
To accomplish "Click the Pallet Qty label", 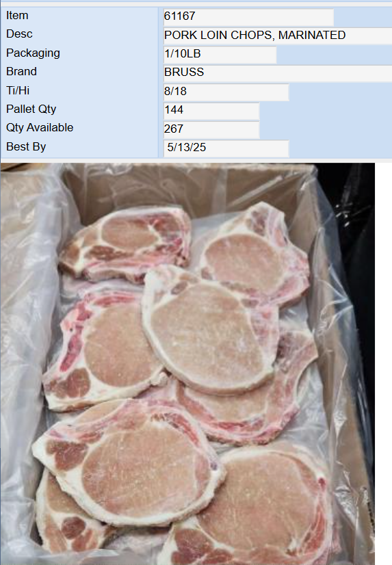I will click(x=31, y=109).
